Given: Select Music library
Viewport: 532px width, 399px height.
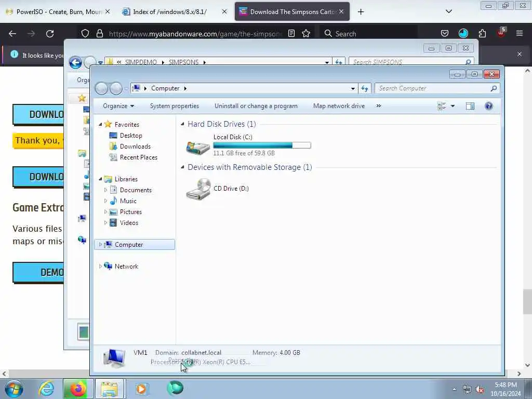Looking at the screenshot, I should [x=128, y=201].
